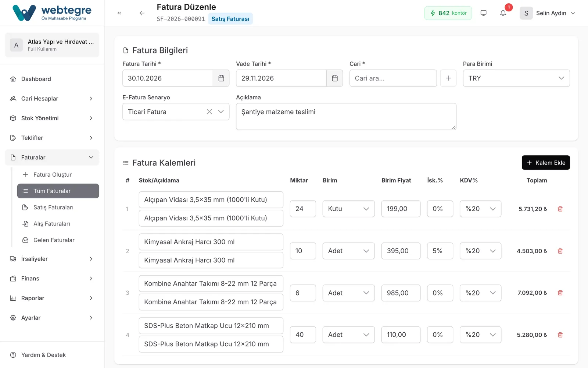Click the monitor screen icon in header
The height and width of the screenshot is (368, 588).
[484, 13]
